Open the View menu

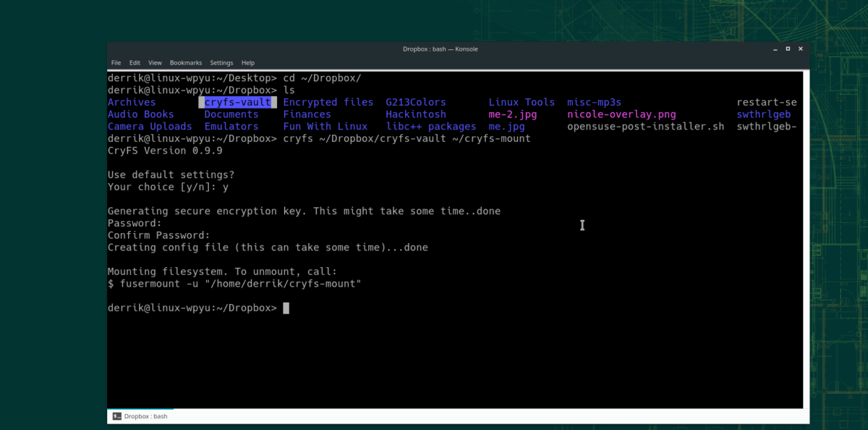pos(155,62)
